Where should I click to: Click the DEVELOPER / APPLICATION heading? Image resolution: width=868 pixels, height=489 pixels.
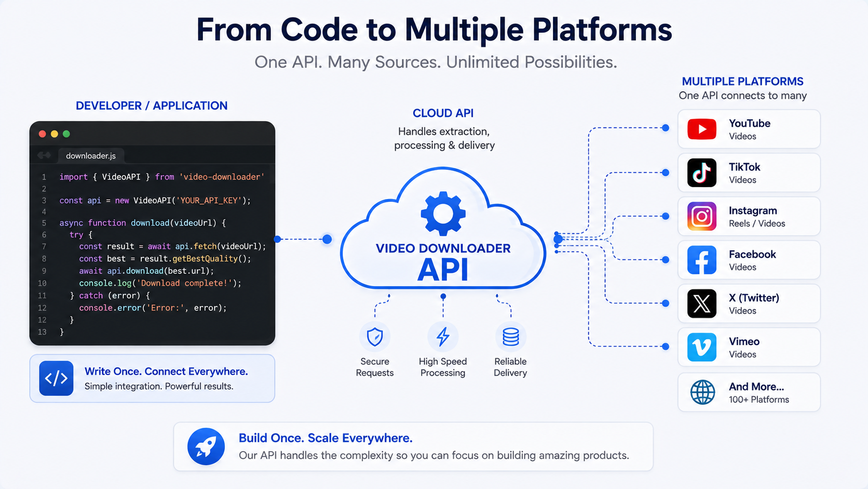click(x=152, y=106)
